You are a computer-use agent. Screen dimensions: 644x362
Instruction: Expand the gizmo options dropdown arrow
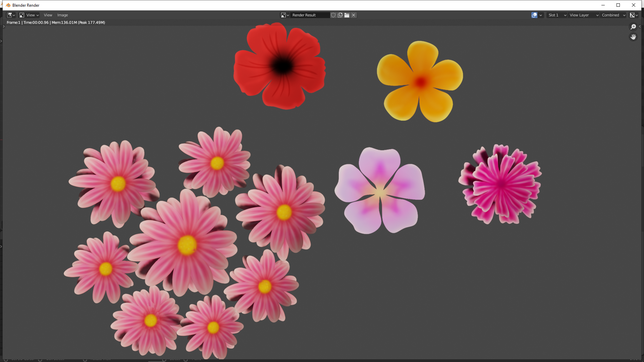pos(541,15)
